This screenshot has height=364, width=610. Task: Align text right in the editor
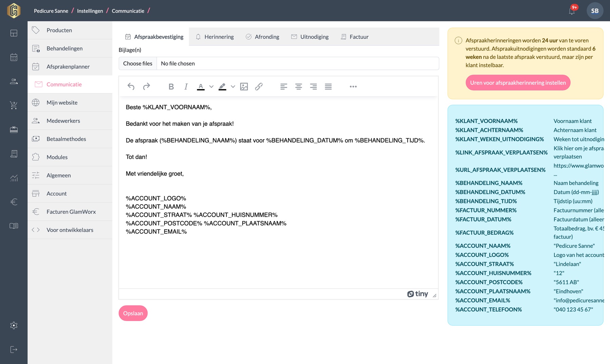tap(313, 87)
